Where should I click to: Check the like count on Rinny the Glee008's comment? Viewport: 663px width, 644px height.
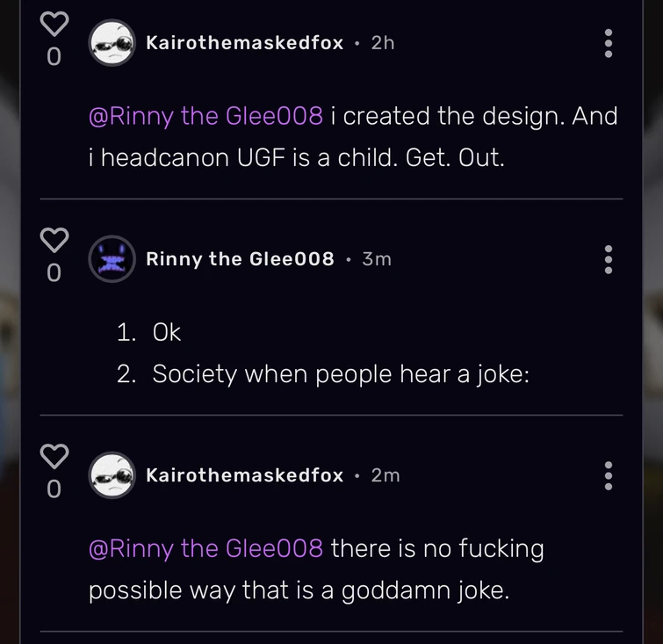point(54,273)
